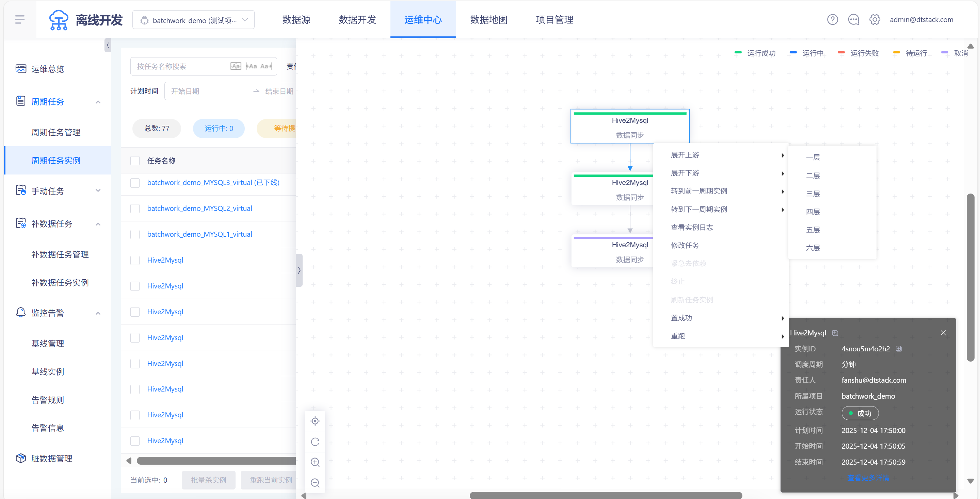Expand 转到前一周期实例 submenu

721,191
